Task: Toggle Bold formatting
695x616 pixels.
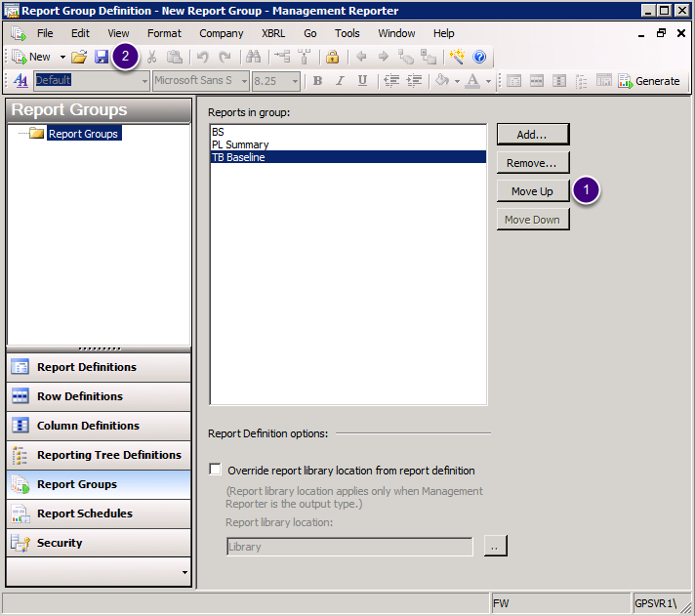Action: [x=317, y=81]
